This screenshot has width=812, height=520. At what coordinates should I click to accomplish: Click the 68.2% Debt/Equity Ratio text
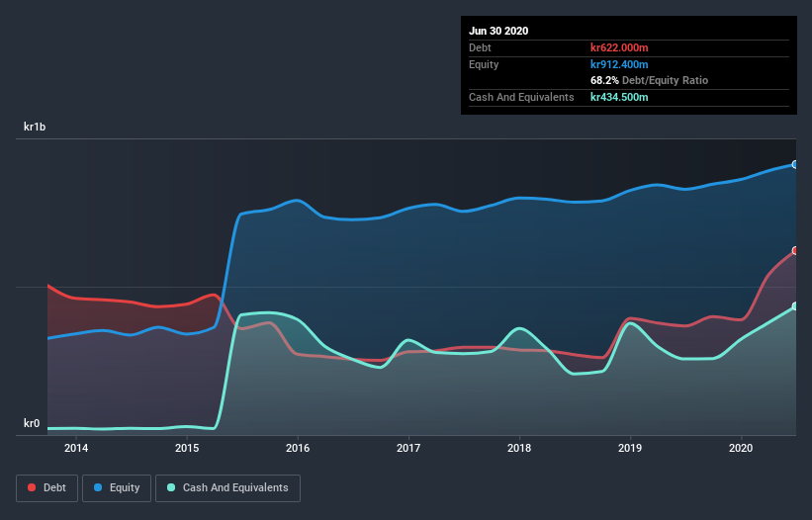(x=650, y=80)
